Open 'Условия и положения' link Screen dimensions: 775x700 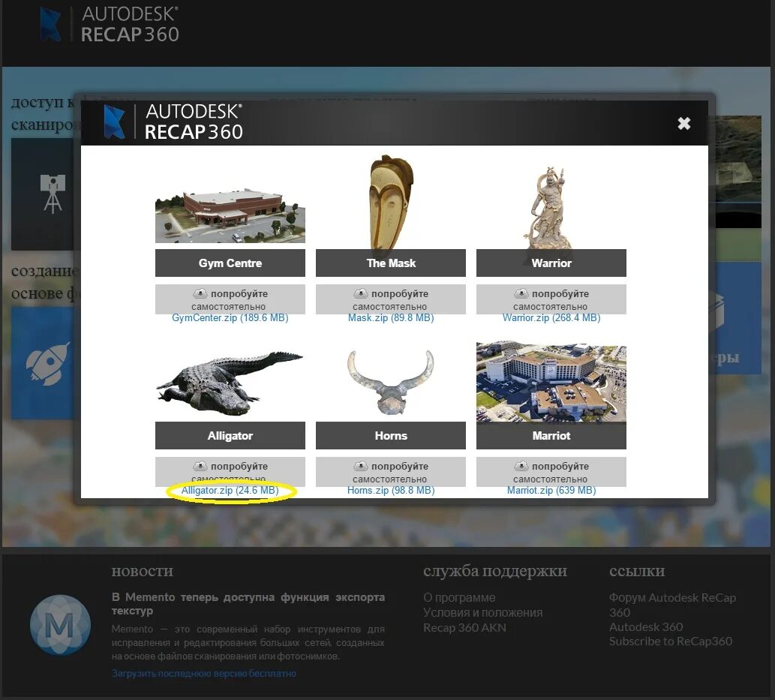483,612
